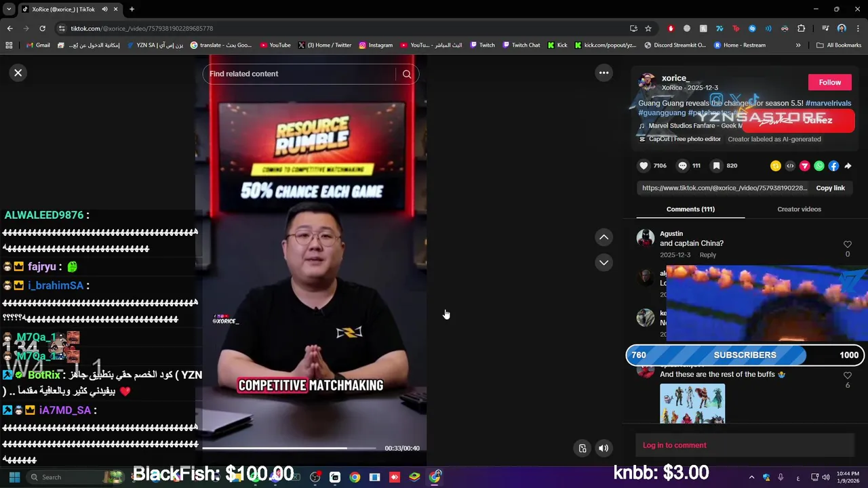Screen dimensions: 868x488
Task: Open the Chrome profile avatar
Action: coord(842,28)
